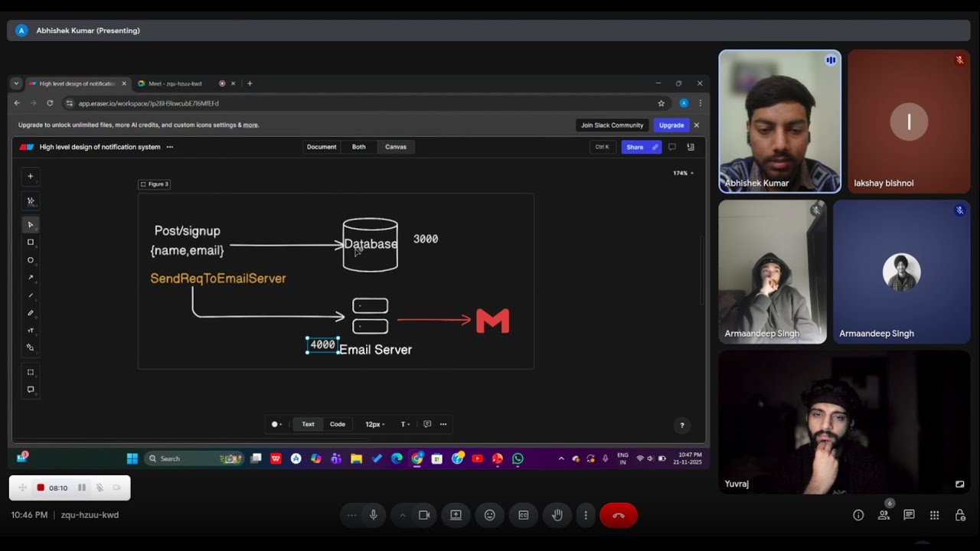The height and width of the screenshot is (551, 980).
Task: Click the address bar URL
Action: [x=149, y=103]
